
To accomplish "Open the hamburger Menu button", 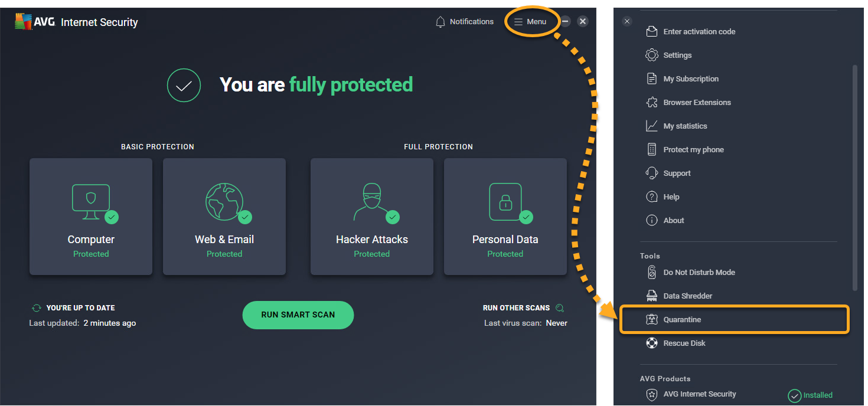I will pos(530,22).
